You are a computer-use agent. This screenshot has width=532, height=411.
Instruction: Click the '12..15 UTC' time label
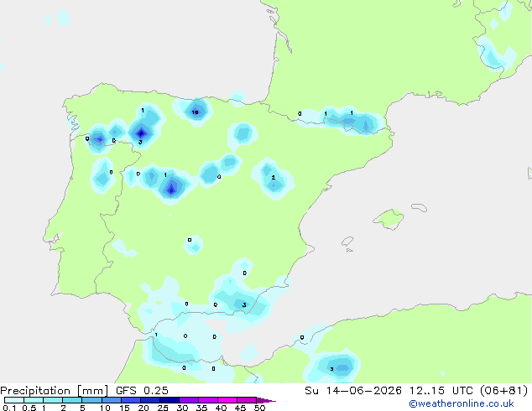(441, 391)
